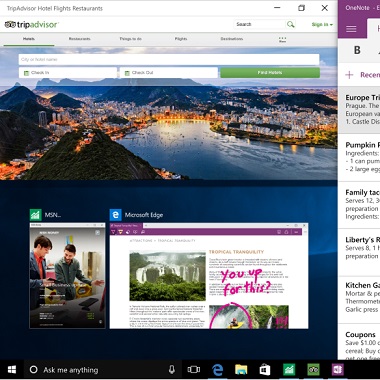Open the Kitchen Gadgets note
This screenshot has height=380, width=380.
[359, 300]
